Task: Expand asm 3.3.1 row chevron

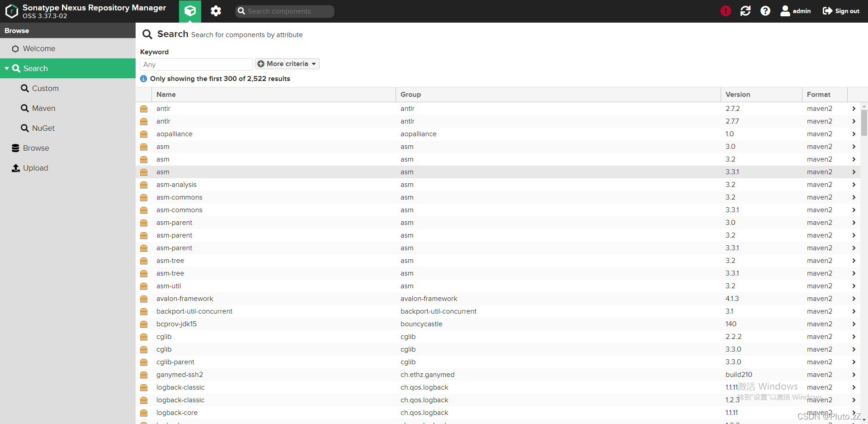Action: (x=854, y=172)
